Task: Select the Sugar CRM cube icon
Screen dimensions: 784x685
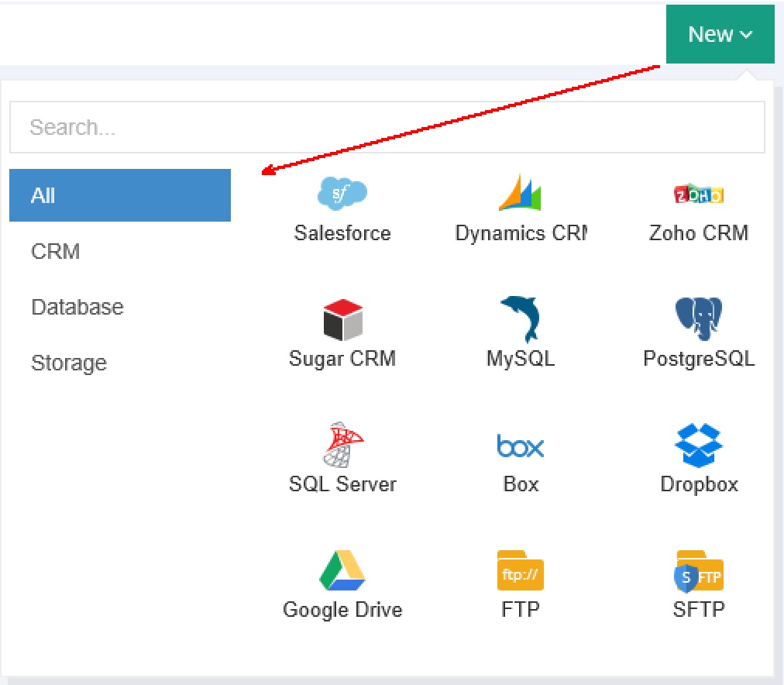Action: tap(342, 320)
